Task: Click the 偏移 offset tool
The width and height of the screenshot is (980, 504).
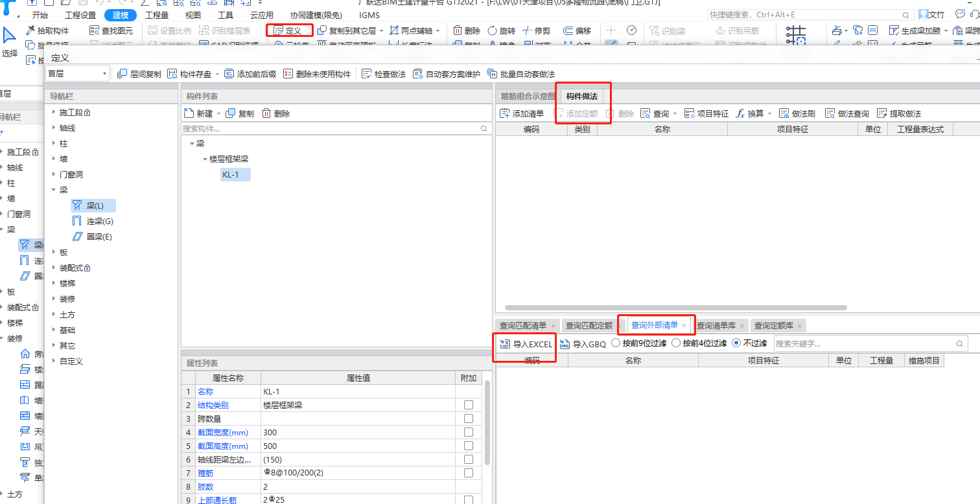Action: point(577,30)
